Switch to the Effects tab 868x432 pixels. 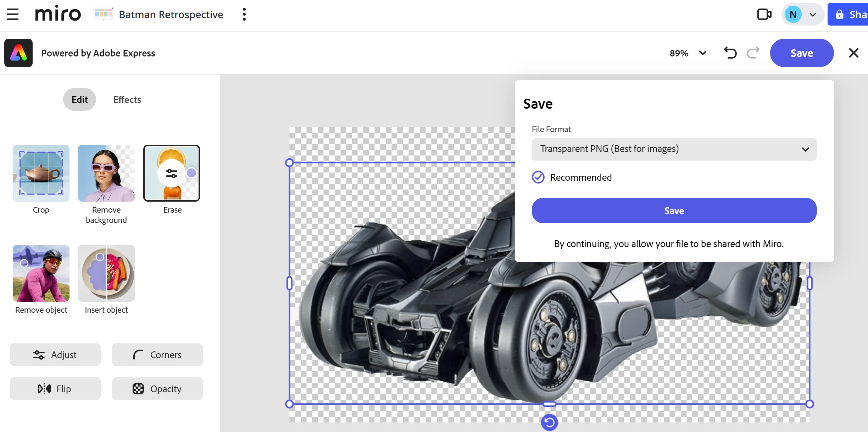pyautogui.click(x=127, y=100)
